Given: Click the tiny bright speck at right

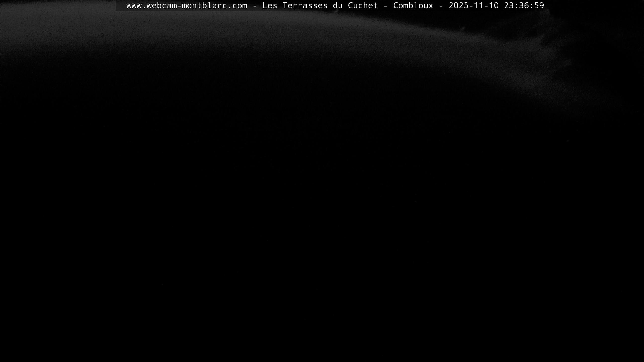Looking at the screenshot, I should click(x=568, y=141).
